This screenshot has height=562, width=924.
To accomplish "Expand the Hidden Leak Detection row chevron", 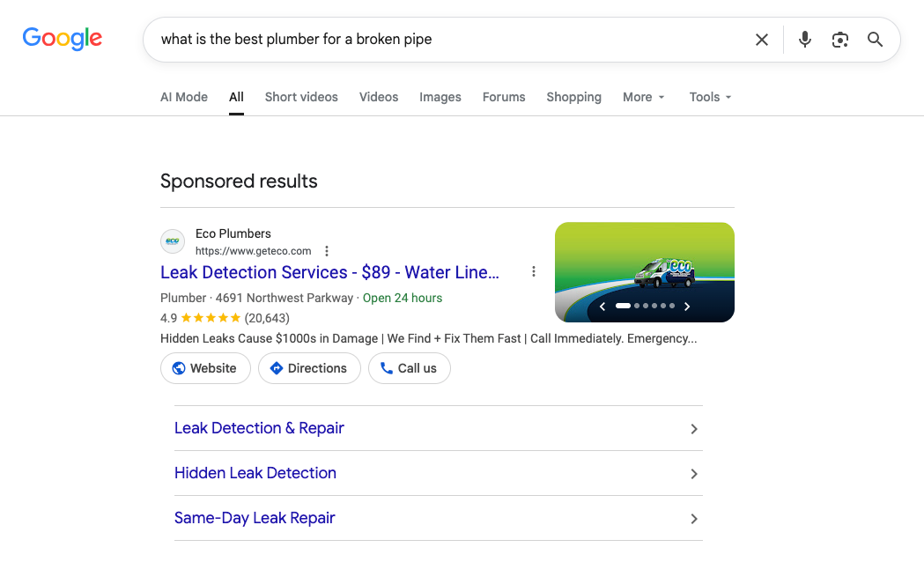I will pos(694,474).
